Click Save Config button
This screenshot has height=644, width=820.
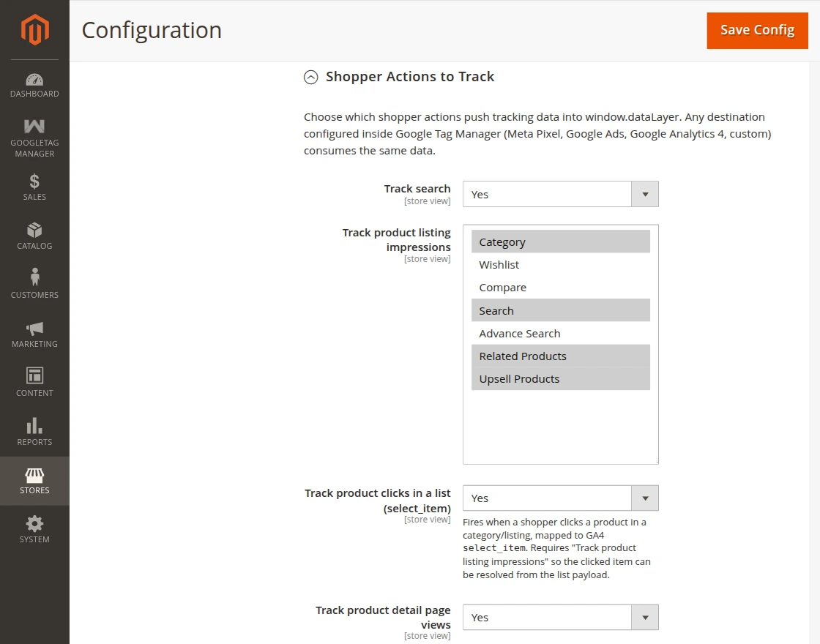757,31
